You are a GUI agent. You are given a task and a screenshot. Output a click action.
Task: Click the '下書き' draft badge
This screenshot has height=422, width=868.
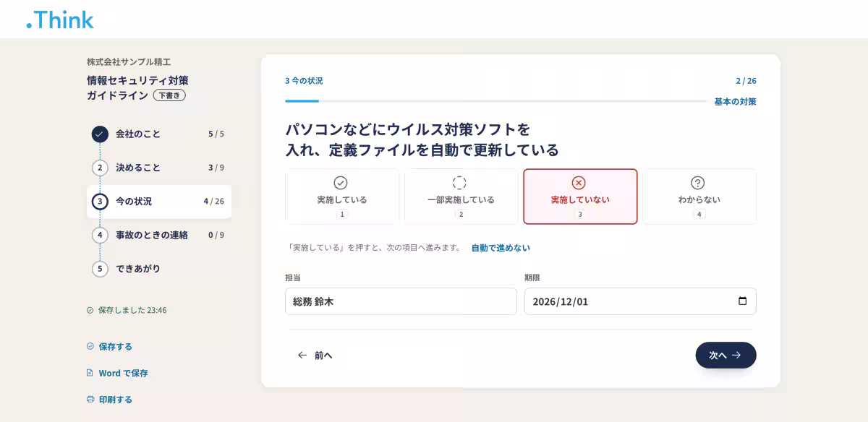pos(169,95)
